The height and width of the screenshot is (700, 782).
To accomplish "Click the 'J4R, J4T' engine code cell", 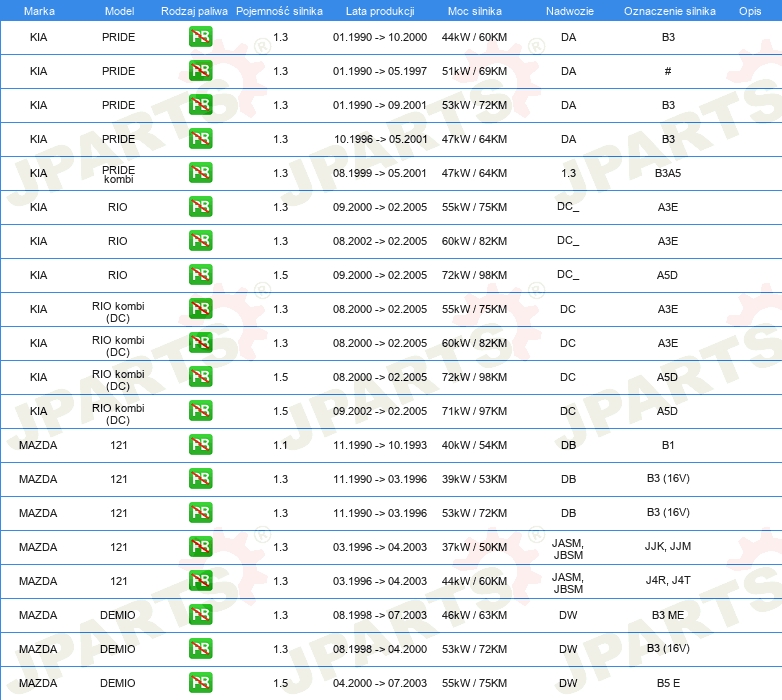I will (x=668, y=580).
